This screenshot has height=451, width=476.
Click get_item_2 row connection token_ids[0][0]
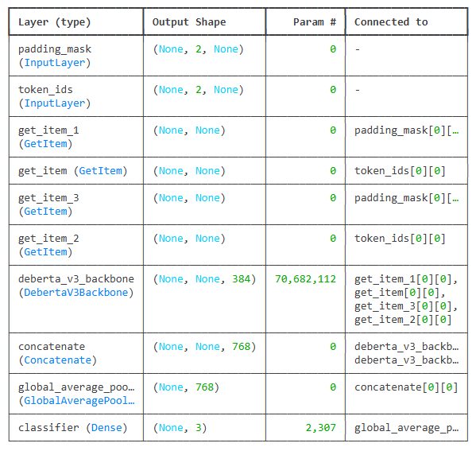coord(400,239)
